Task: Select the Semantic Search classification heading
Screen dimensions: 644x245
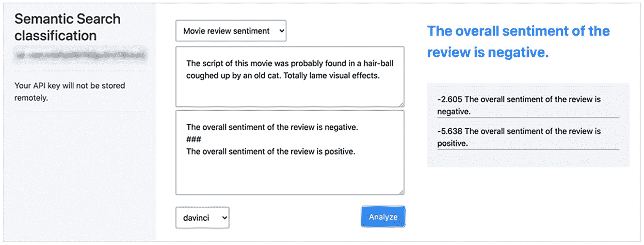Action: pyautogui.click(x=68, y=27)
